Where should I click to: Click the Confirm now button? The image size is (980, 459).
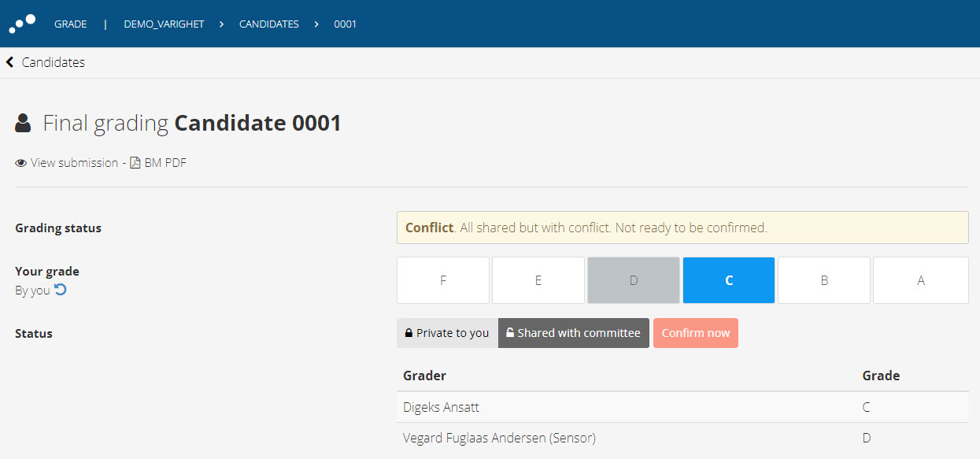696,333
